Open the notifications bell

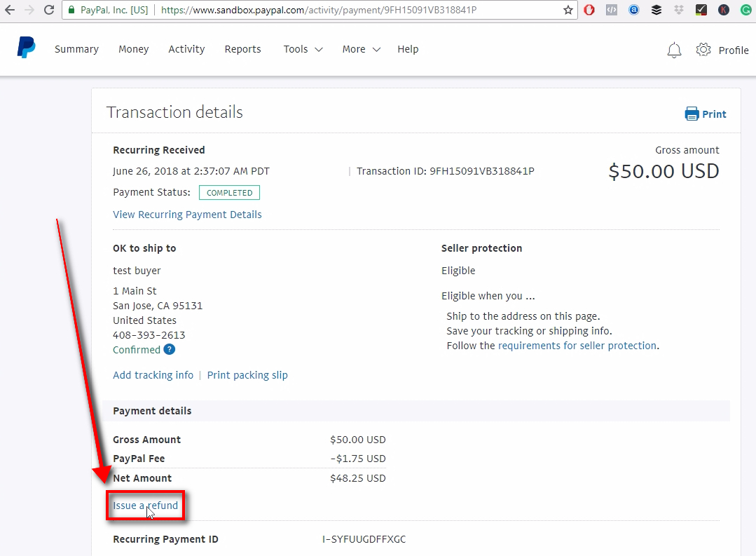(673, 50)
